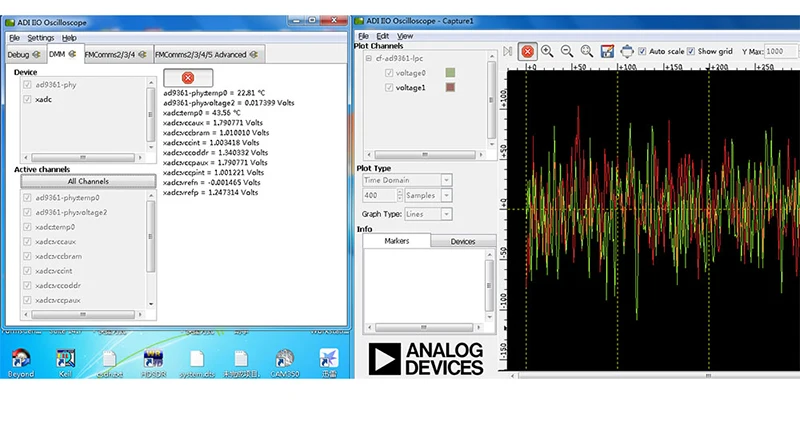Select the system.dts desktop file
The height and width of the screenshot is (435, 800).
point(197,363)
